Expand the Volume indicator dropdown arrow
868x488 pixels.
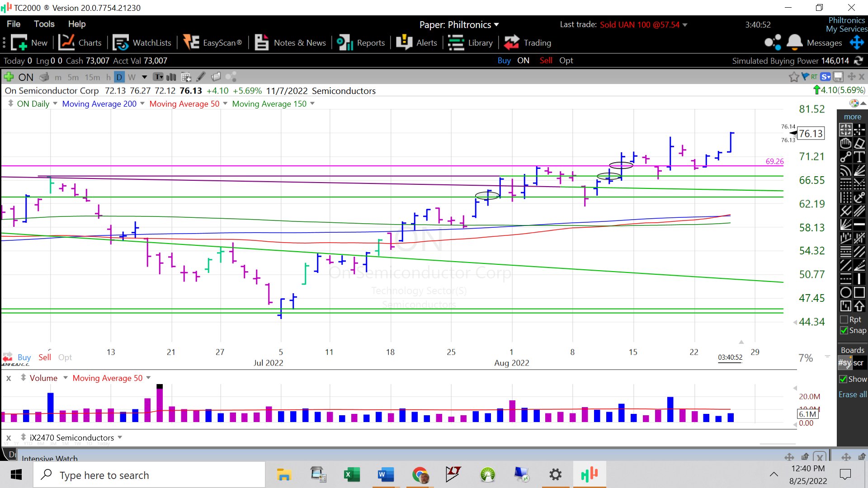(x=65, y=378)
